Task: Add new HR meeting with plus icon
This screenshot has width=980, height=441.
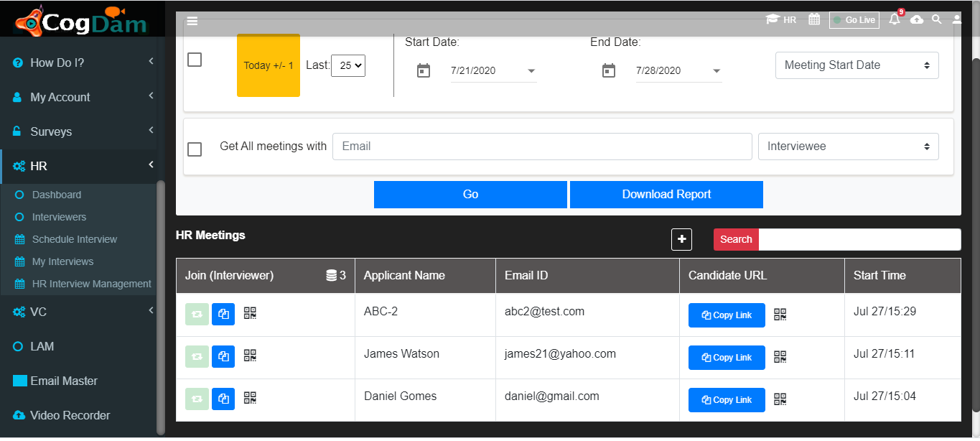Action: [x=681, y=240]
